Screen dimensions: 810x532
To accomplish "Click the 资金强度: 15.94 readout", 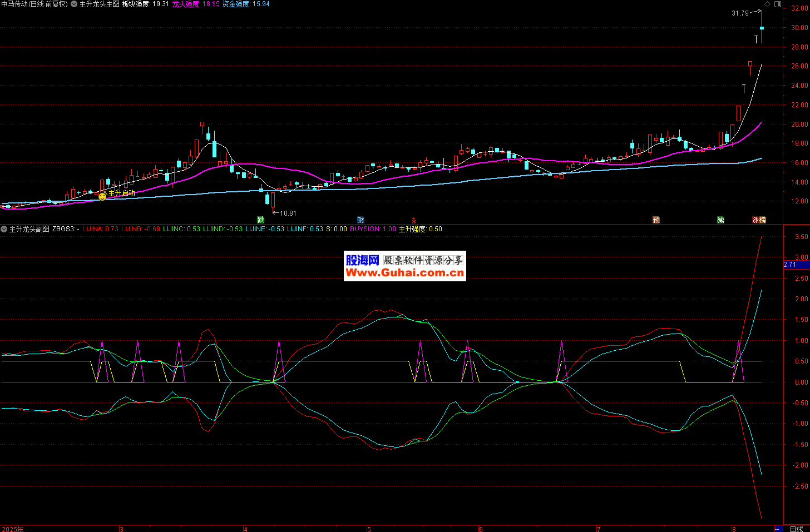I will tap(245, 4).
